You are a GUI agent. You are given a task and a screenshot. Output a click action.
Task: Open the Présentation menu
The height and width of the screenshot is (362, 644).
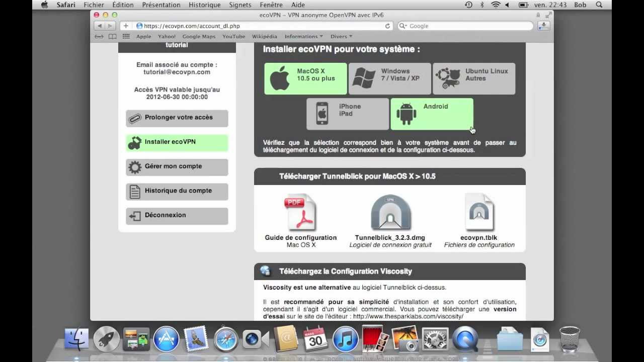pos(161,5)
